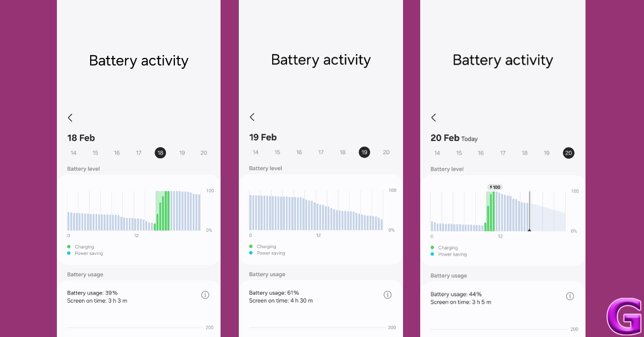644x337 pixels.
Task: Tap the 100 charging bolt badge
Action: [x=494, y=187]
